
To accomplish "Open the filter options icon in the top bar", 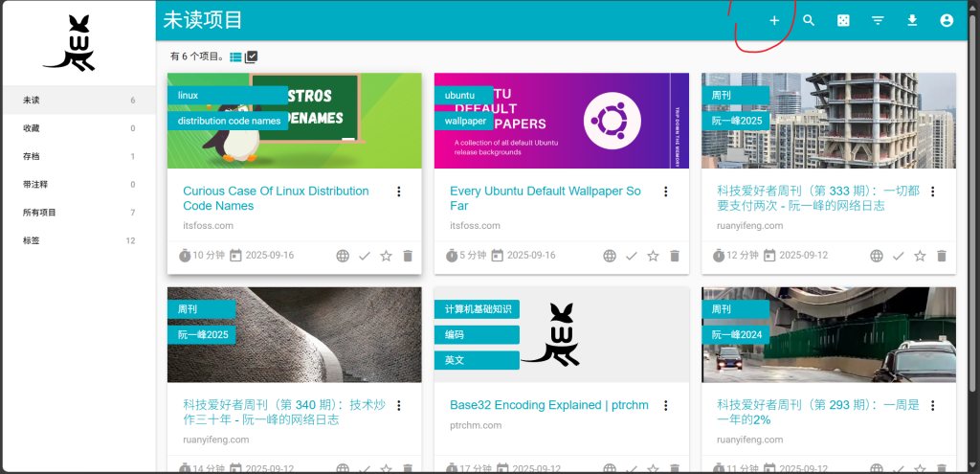I will pyautogui.click(x=878, y=20).
